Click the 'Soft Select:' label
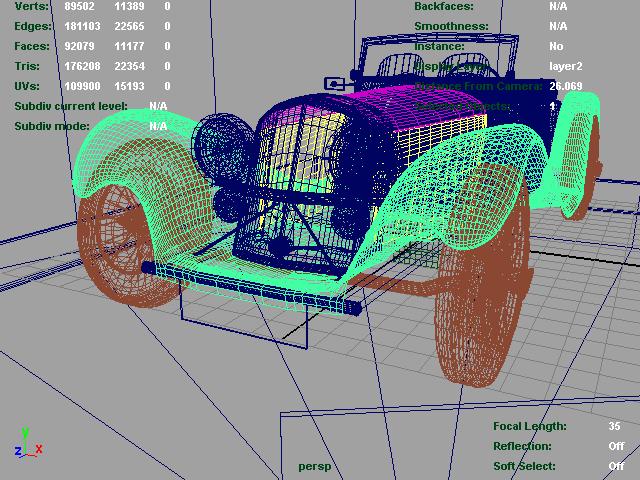Screen dimensions: 640x480 [x=524, y=466]
